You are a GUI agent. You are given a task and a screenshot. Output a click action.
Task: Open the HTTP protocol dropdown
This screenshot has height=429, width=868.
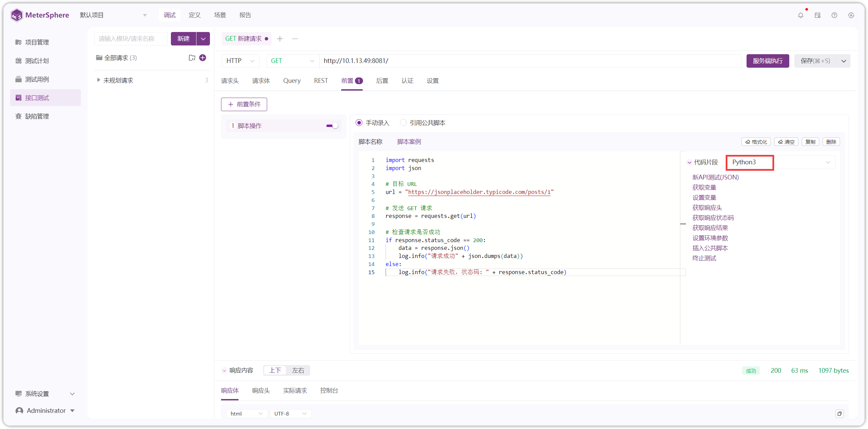click(241, 61)
